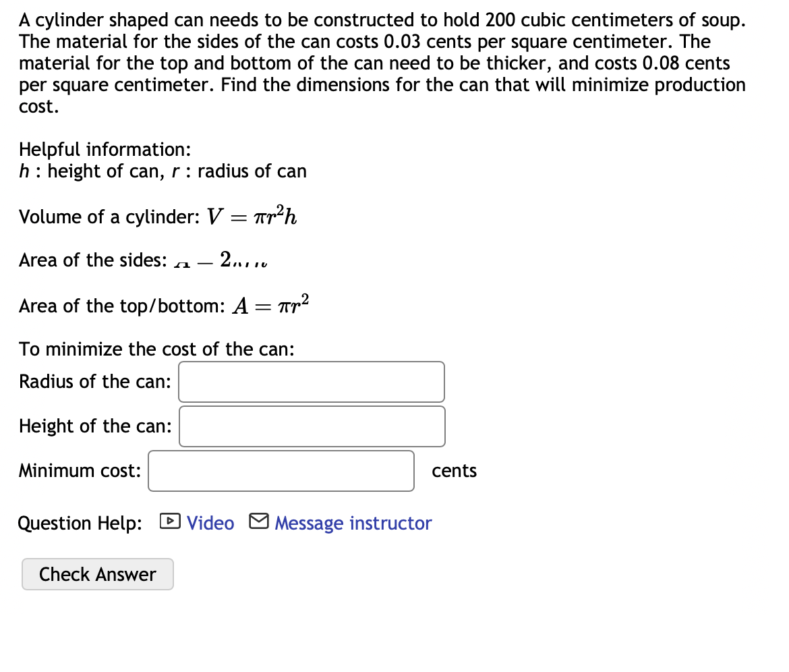Click the 'To minimize the cost of the can:' text
789x672 pixels.
click(156, 349)
